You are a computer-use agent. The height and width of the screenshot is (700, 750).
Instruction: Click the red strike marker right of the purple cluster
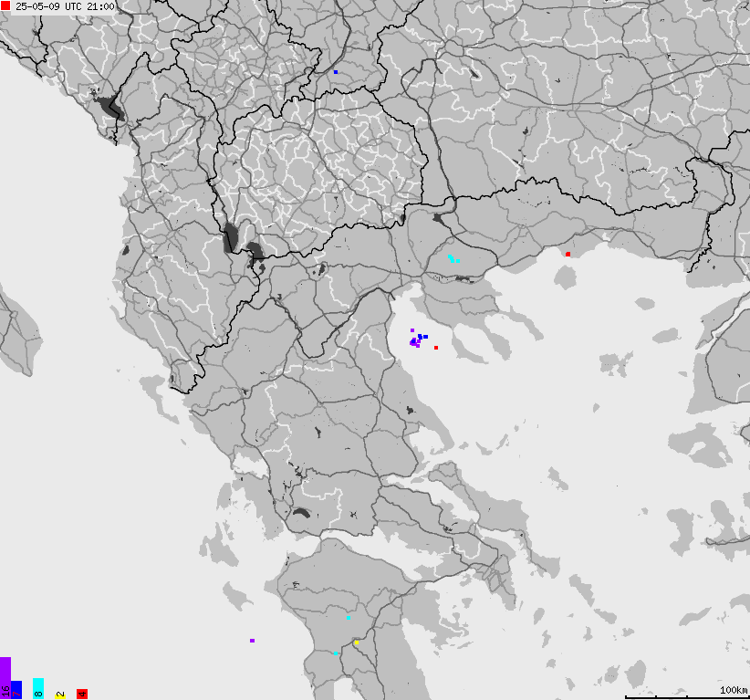436,348
